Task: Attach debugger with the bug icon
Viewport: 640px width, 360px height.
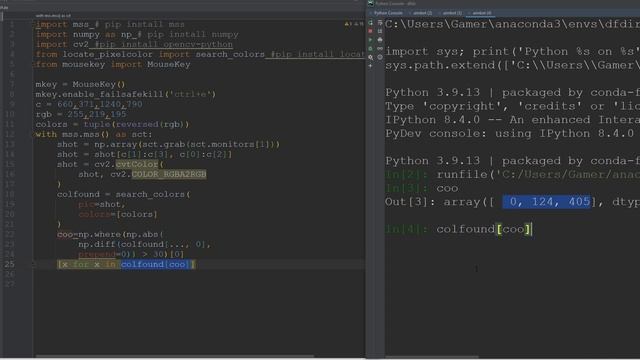Action: tap(370, 49)
